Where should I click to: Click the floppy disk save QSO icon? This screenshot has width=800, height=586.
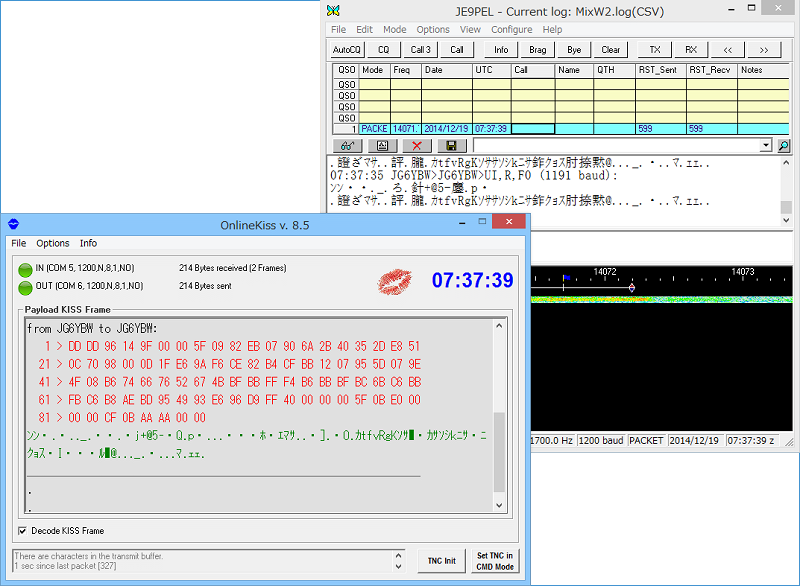(452, 146)
